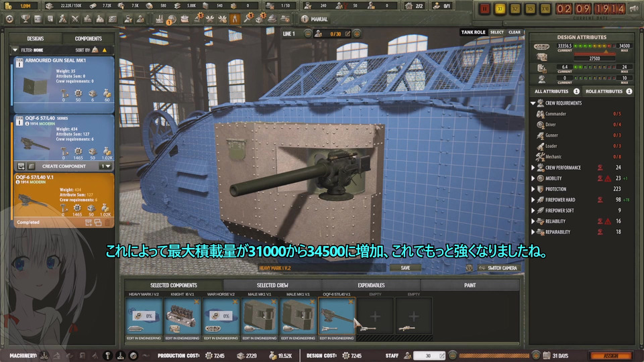Expand Firepower Soft attribute group
644x362 pixels.
(x=533, y=210)
